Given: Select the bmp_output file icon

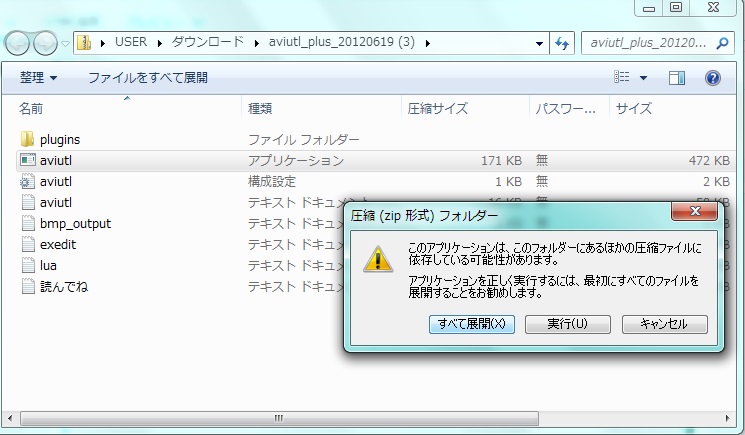Looking at the screenshot, I should (28, 223).
